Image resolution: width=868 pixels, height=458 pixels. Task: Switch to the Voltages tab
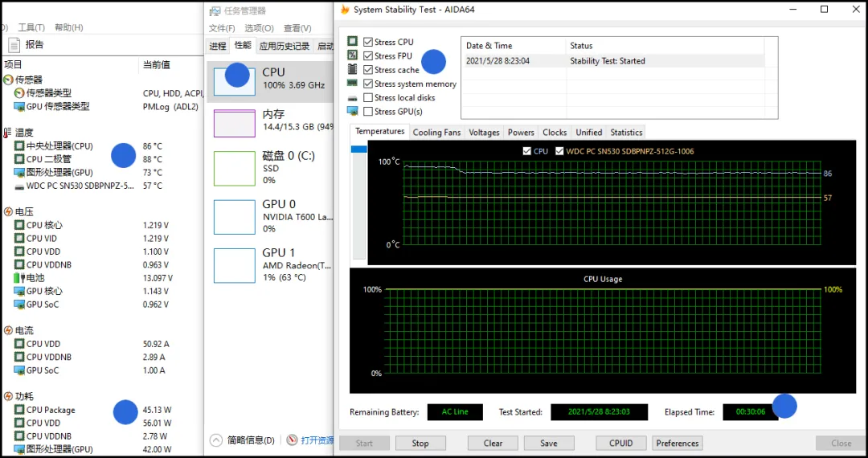(x=484, y=133)
